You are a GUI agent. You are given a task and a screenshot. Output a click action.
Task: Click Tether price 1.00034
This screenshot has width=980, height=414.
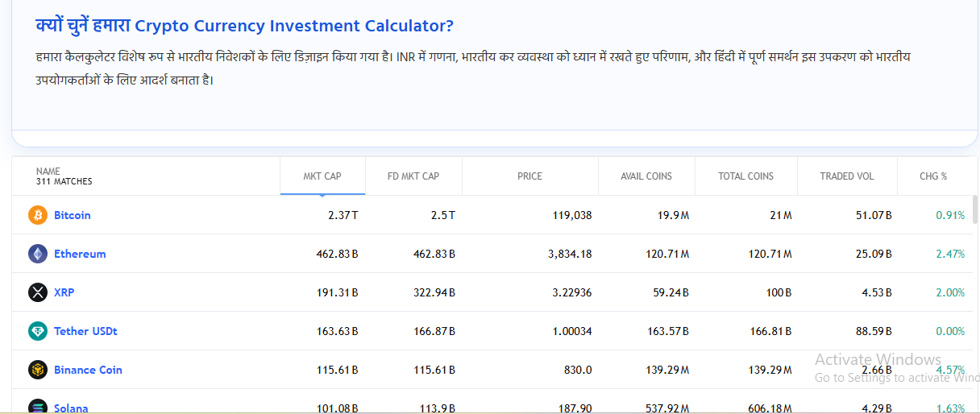[572, 331]
